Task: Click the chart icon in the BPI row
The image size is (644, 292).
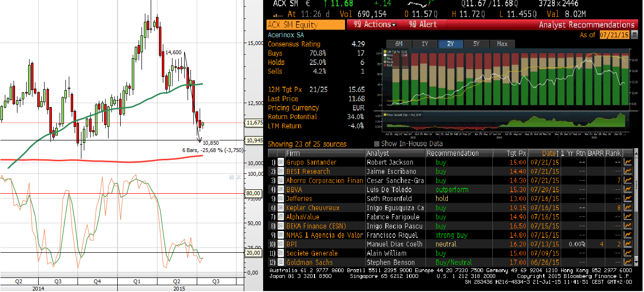Action: 628,244
